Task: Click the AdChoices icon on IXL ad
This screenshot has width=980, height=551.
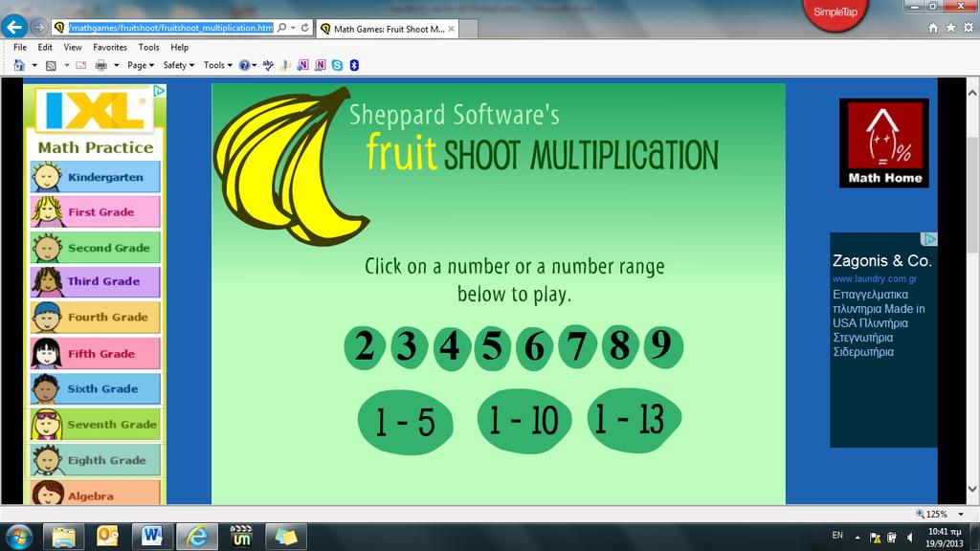Action: [160, 91]
